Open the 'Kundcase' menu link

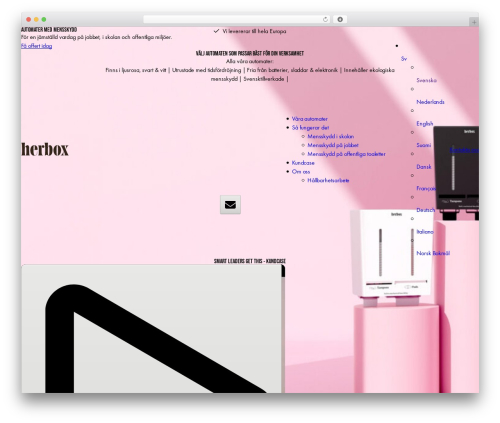[303, 163]
